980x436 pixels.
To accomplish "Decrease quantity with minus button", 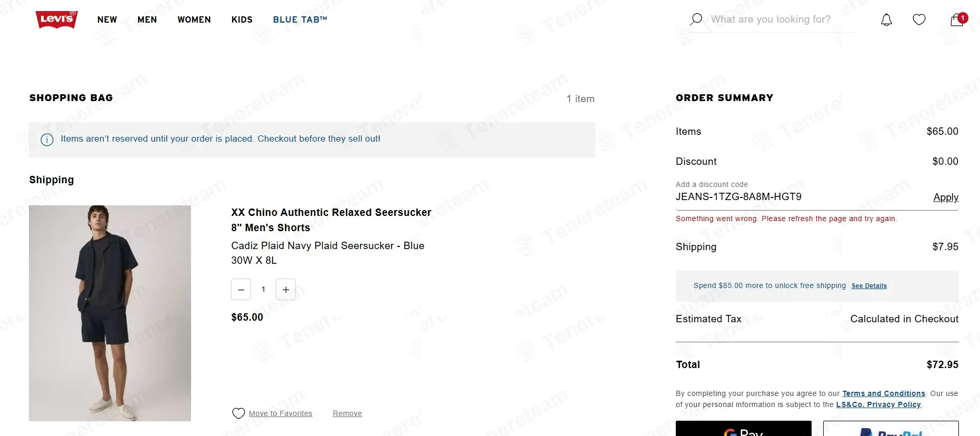I will coord(241,290).
